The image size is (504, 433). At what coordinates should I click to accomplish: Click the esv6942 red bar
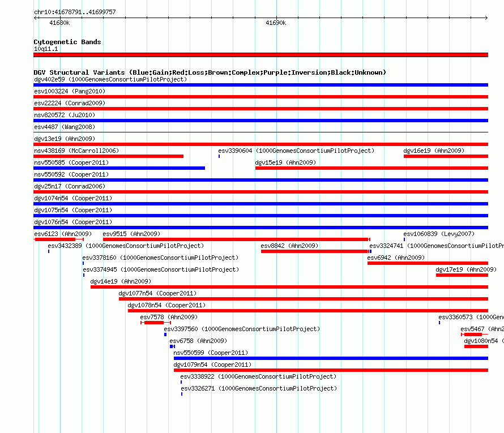point(428,263)
